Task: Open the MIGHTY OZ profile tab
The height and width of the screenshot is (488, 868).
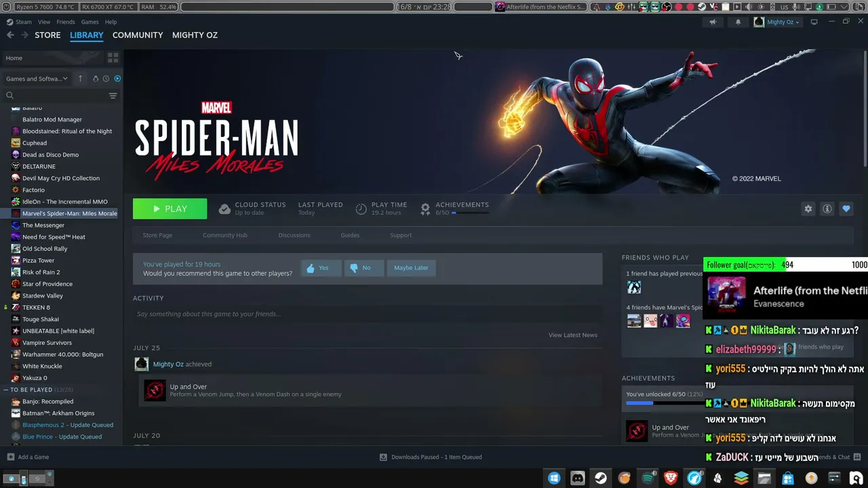Action: click(x=195, y=35)
